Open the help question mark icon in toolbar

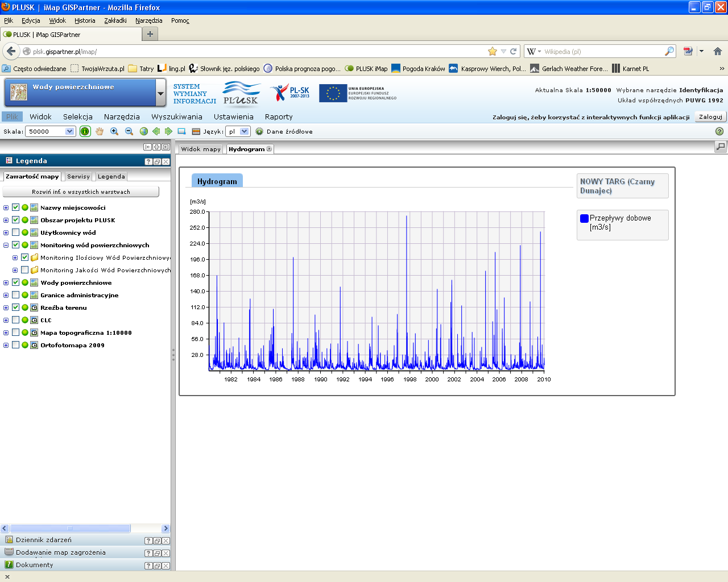pos(719,131)
